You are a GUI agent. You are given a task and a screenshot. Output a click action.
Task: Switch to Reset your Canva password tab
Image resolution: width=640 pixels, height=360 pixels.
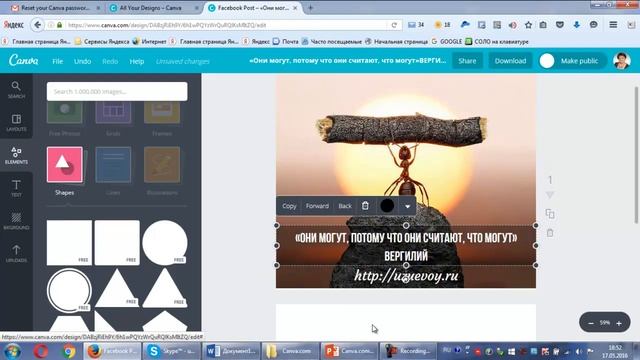coord(56,8)
